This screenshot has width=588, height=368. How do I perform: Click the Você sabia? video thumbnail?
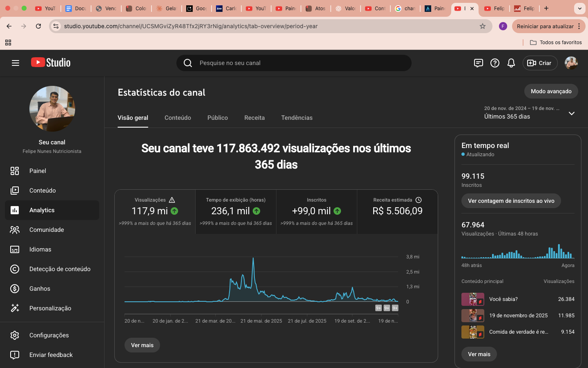(x=472, y=299)
